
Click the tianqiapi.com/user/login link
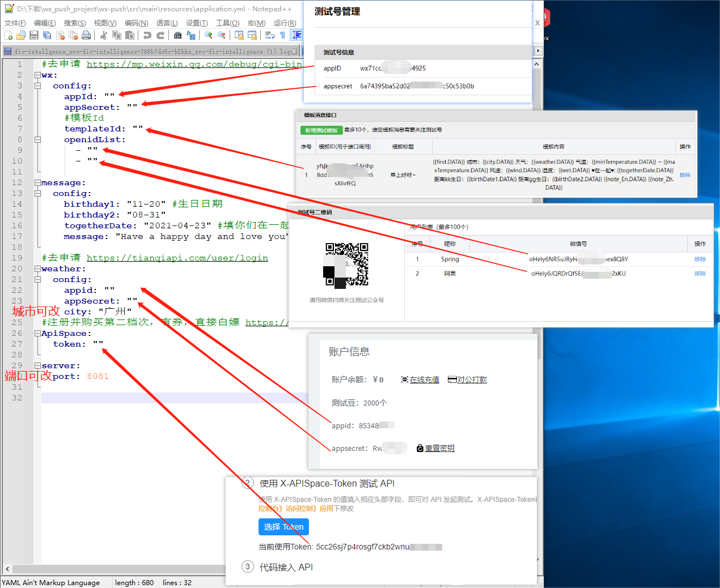point(177,258)
